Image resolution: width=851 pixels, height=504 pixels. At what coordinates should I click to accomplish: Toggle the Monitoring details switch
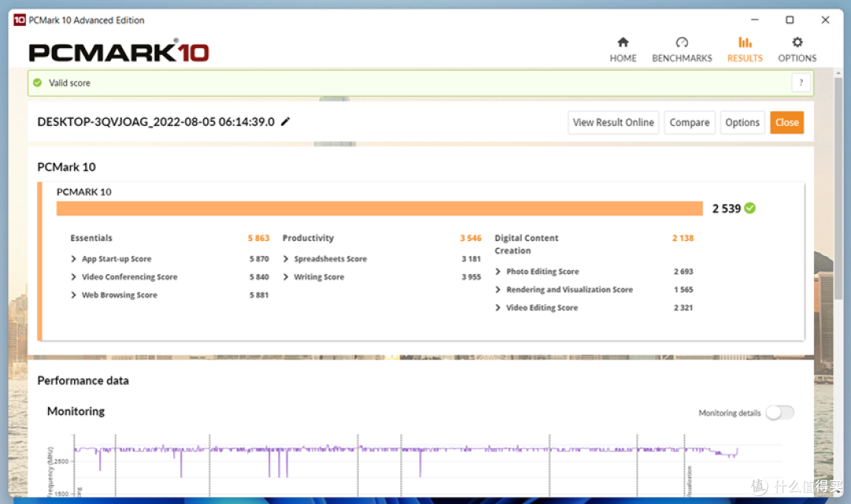coord(779,413)
